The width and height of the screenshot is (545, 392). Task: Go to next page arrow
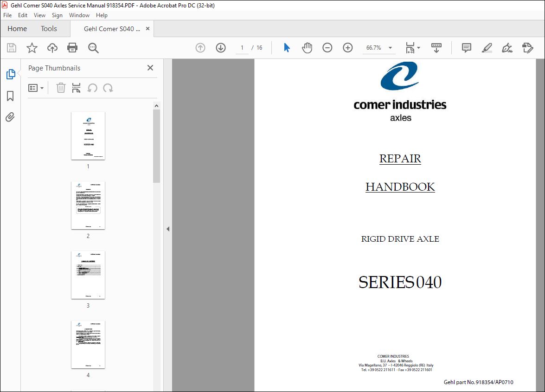click(221, 48)
